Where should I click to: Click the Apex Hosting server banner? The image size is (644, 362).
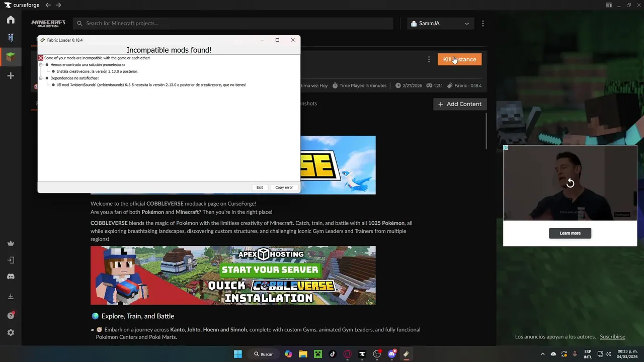pyautogui.click(x=233, y=275)
